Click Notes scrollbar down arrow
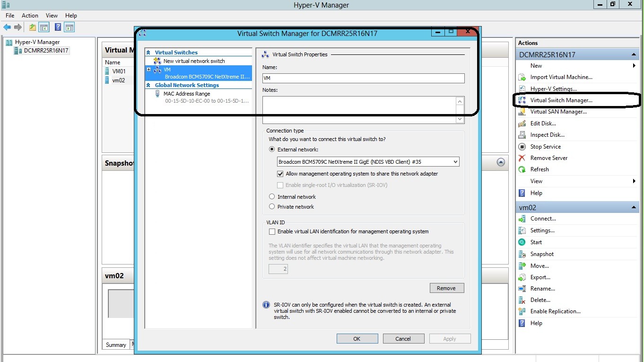This screenshot has width=644, height=362. point(460,119)
